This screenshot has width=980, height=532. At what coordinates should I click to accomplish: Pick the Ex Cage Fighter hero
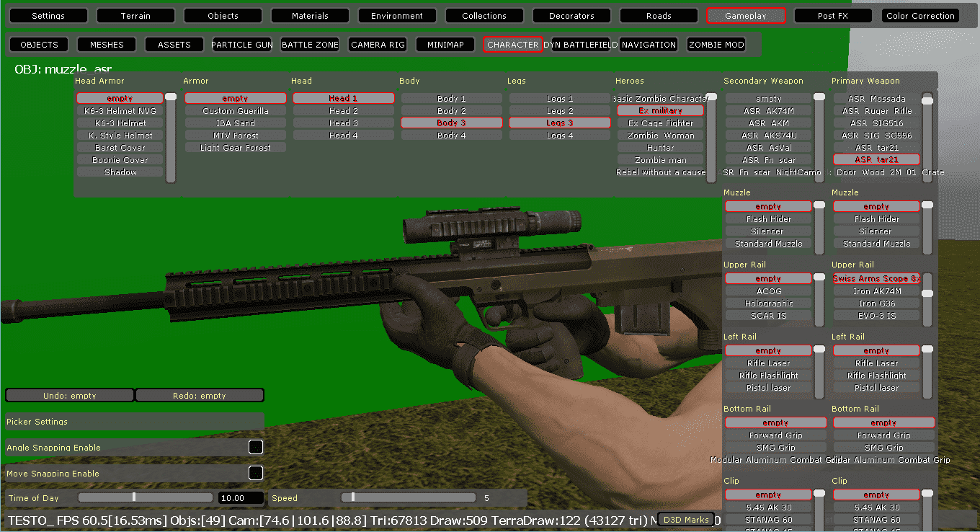(x=661, y=123)
